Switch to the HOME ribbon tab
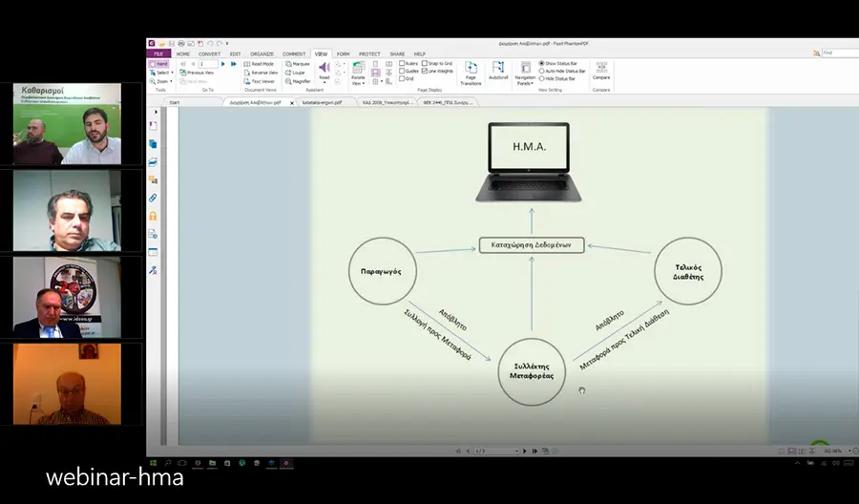This screenshot has width=859, height=504. (x=183, y=53)
